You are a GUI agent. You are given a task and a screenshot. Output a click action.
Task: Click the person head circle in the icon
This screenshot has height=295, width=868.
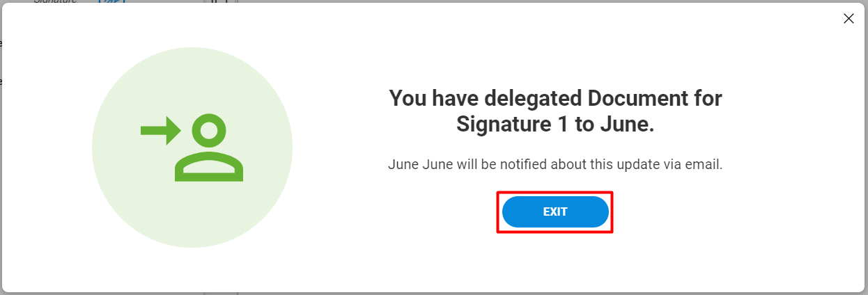(x=209, y=131)
